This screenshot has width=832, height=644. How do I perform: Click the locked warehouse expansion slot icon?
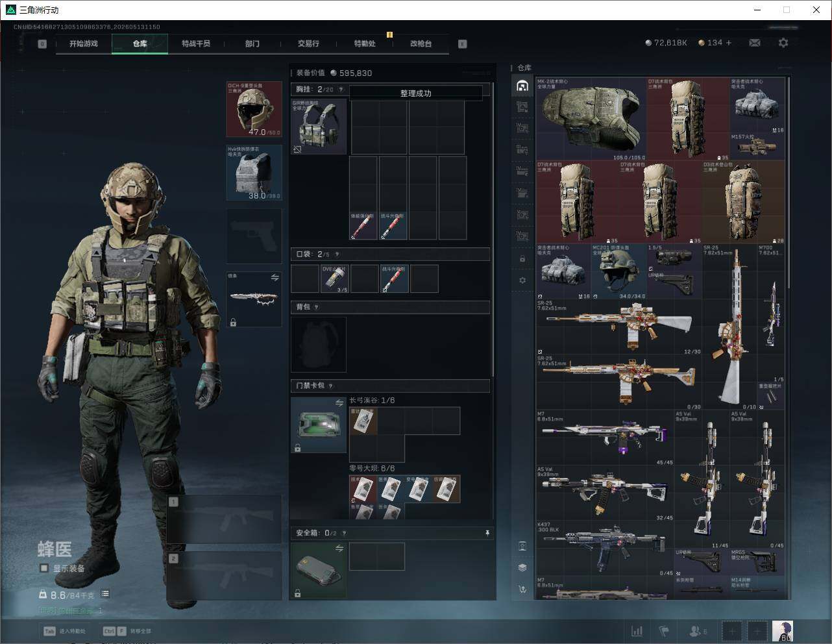tap(522, 258)
